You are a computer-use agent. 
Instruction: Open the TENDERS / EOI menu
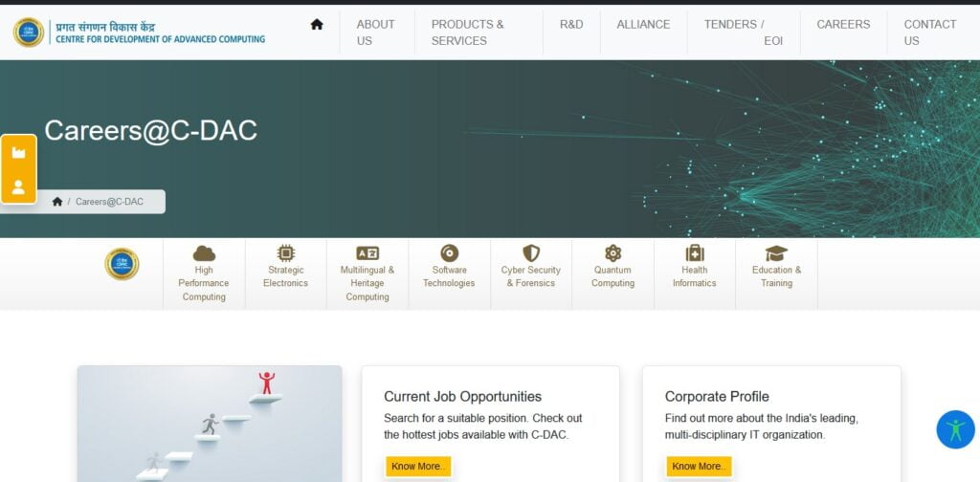[743, 33]
